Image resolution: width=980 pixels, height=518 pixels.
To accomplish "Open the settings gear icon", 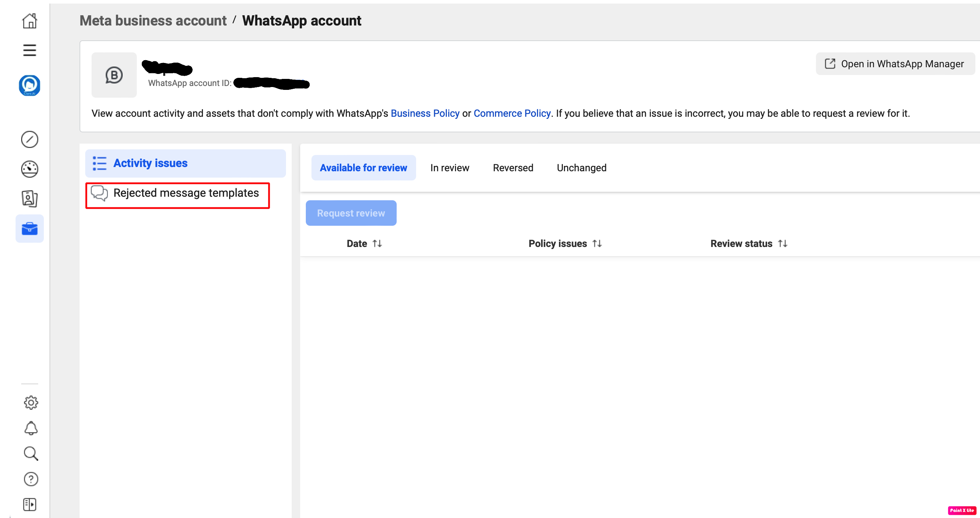I will 30,402.
